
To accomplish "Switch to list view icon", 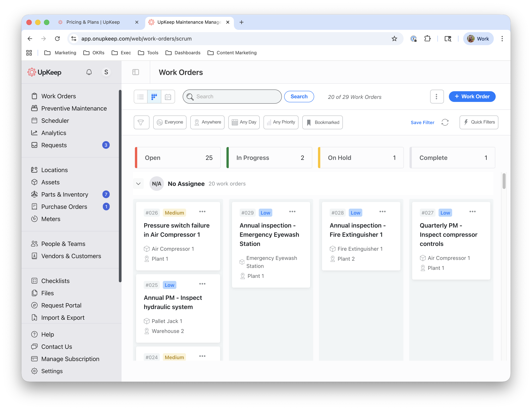I will tap(141, 97).
